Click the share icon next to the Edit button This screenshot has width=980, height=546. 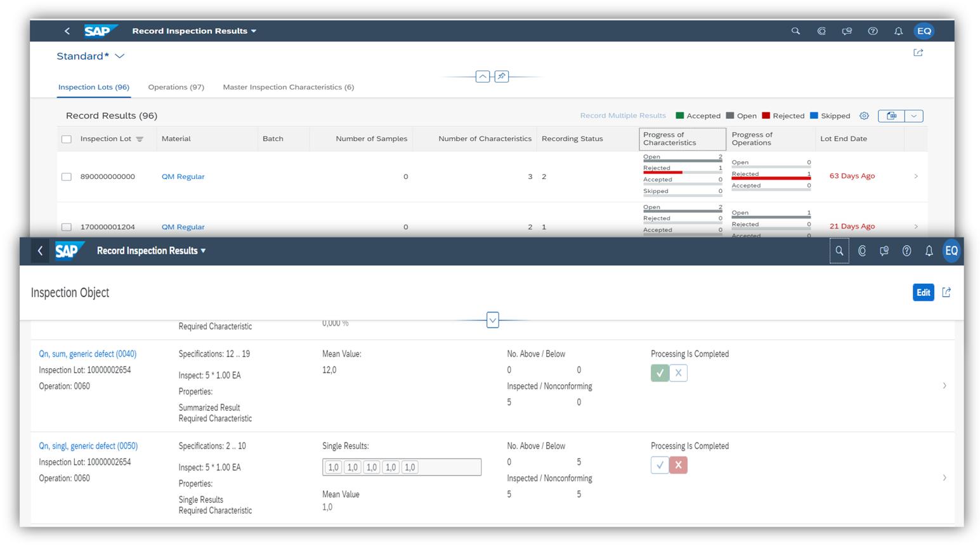pyautogui.click(x=946, y=292)
